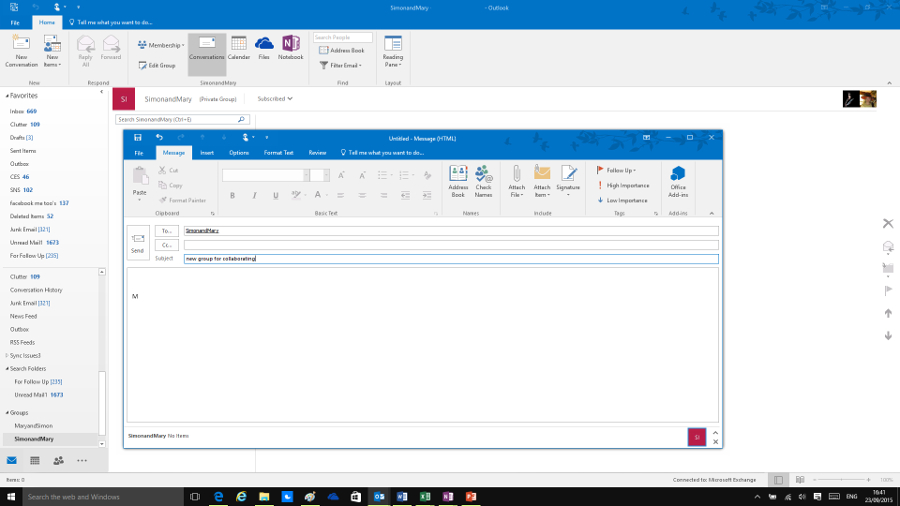This screenshot has width=900, height=506.
Task: Open Address Book in main Outlook ribbon
Action: pos(342,50)
